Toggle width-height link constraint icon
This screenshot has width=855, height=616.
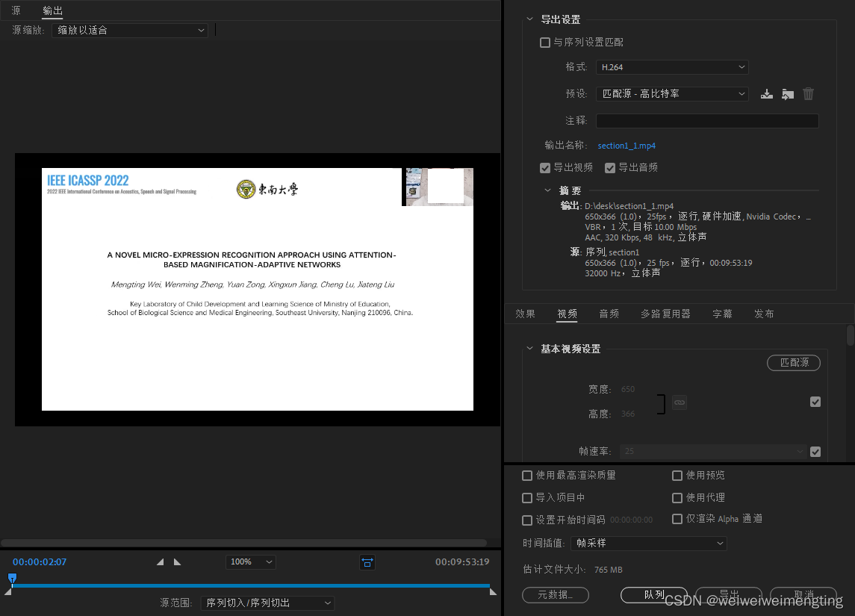click(679, 402)
